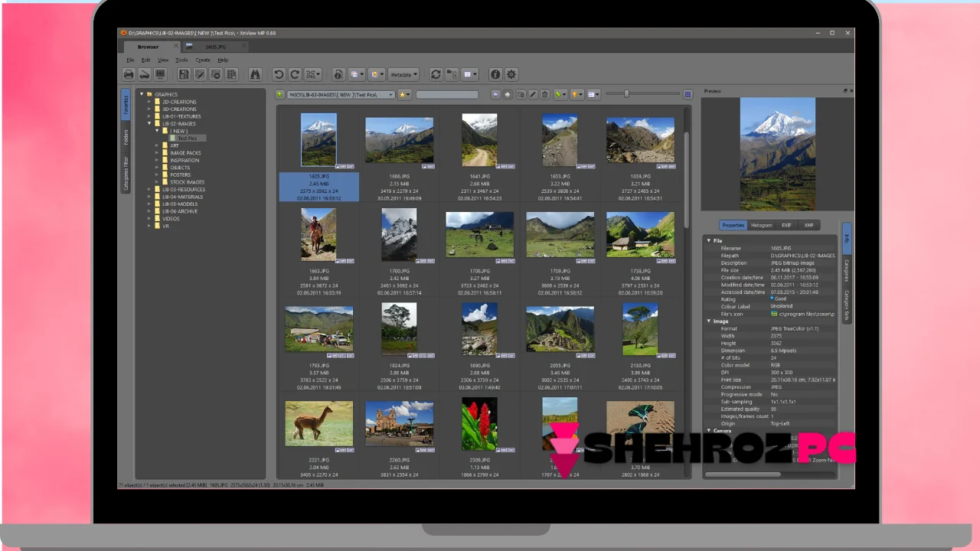The image size is (980, 551).
Task: Click the binoculars Search icon
Action: pos(255,74)
